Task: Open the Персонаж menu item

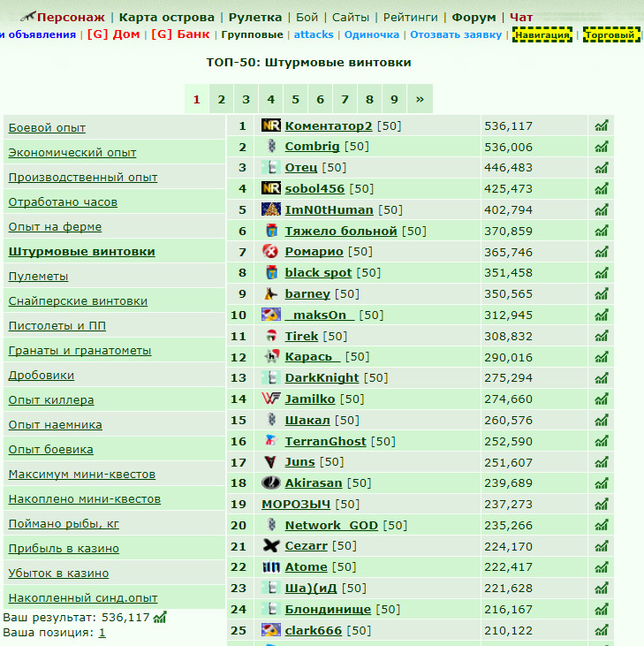Action: click(x=71, y=18)
